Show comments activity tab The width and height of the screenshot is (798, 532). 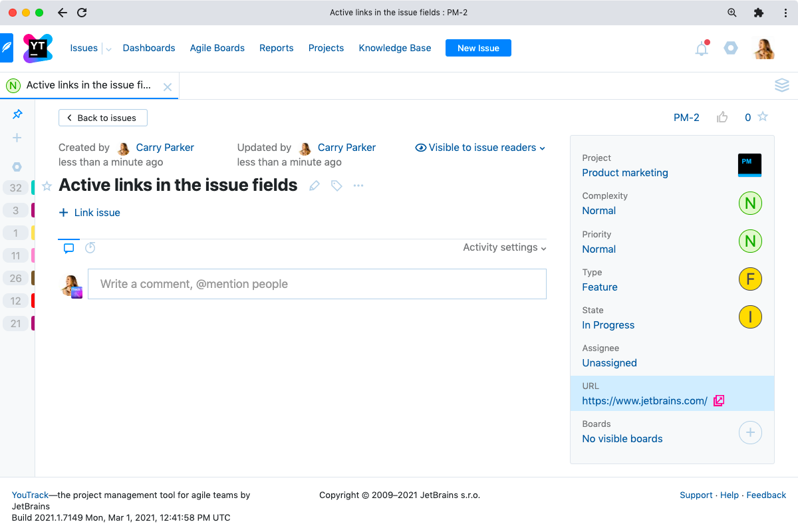[x=68, y=248]
